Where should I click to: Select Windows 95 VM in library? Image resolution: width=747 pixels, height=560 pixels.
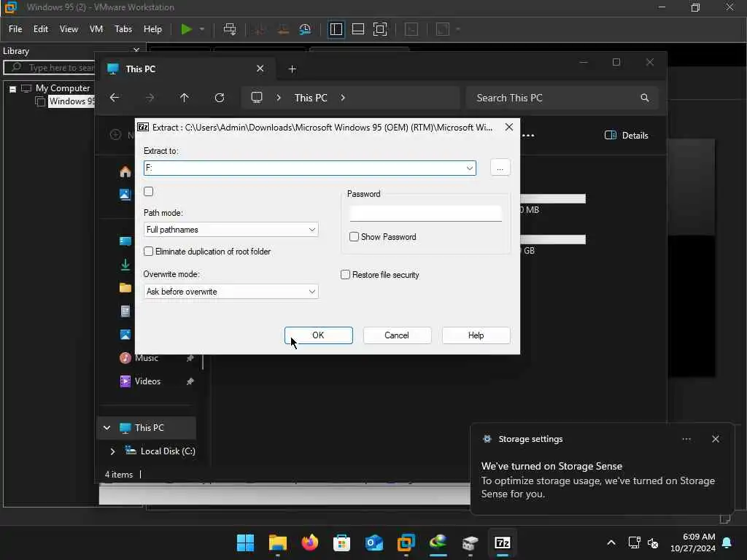click(x=71, y=101)
